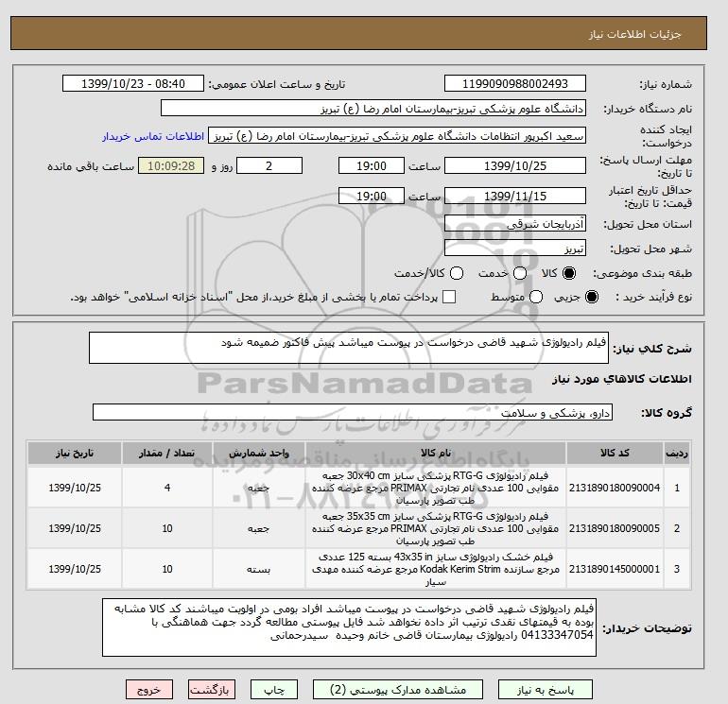Choose the متوسط purchase type radio
Screen dimensions: 728x704
point(536,297)
